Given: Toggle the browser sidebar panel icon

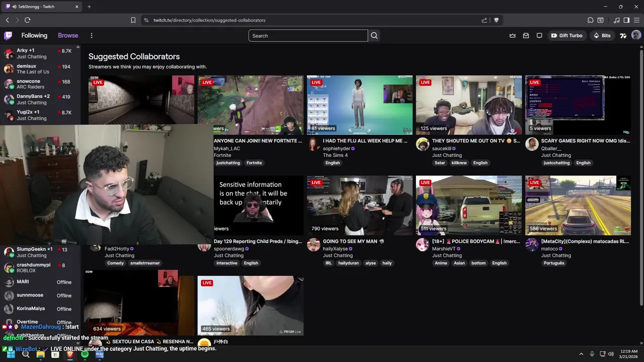Looking at the screenshot, I should [x=626, y=20].
